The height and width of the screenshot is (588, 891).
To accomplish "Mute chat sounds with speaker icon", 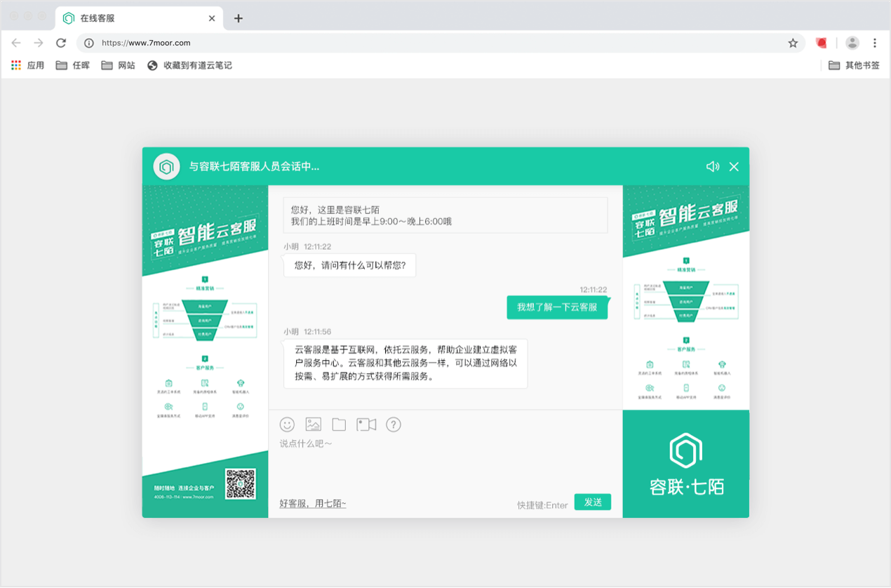I will 713,166.
